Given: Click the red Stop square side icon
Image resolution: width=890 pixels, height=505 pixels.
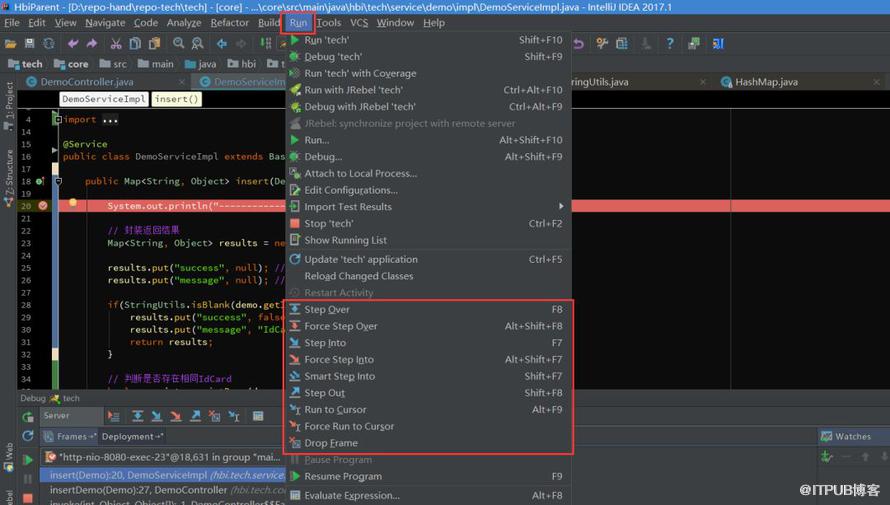Looking at the screenshot, I should (x=28, y=499).
